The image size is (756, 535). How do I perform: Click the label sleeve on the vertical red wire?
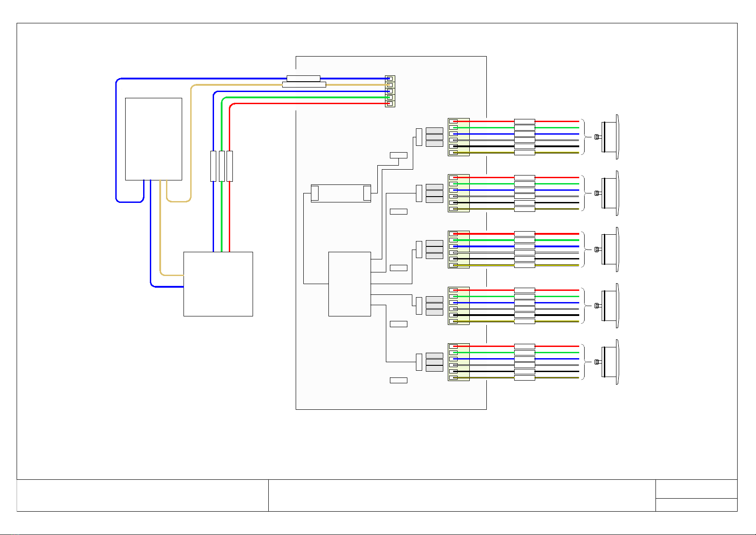coord(230,166)
